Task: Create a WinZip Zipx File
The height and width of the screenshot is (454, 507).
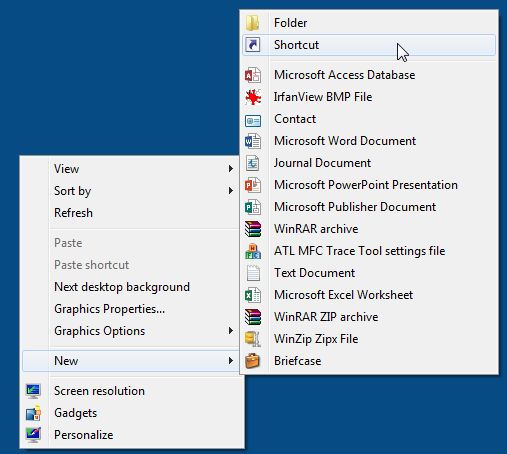Action: [369, 339]
